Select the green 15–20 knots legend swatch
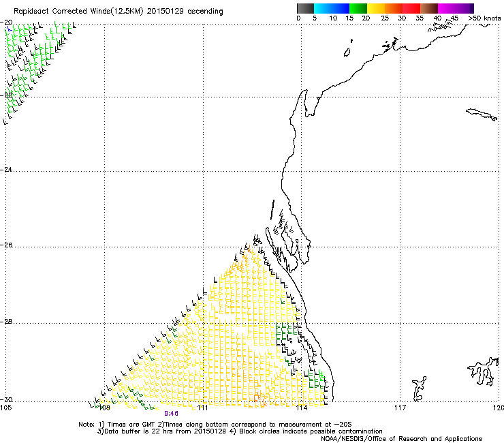This screenshot has width=504, height=443. tap(358, 8)
